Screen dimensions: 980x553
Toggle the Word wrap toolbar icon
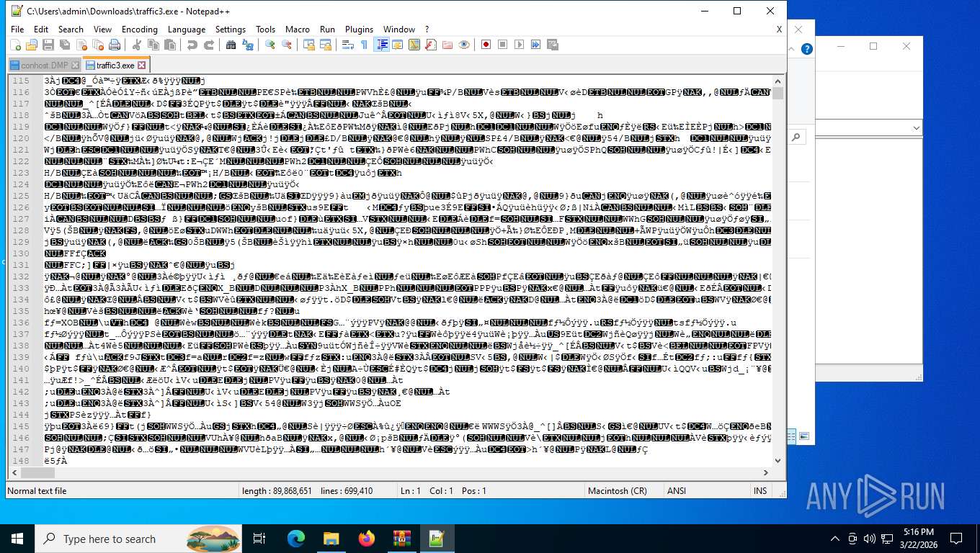pyautogui.click(x=347, y=45)
